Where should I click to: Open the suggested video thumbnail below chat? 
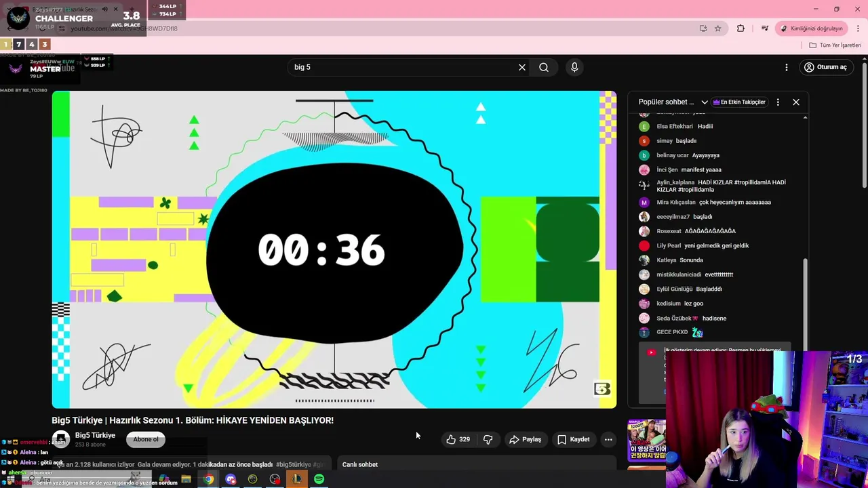point(646,442)
